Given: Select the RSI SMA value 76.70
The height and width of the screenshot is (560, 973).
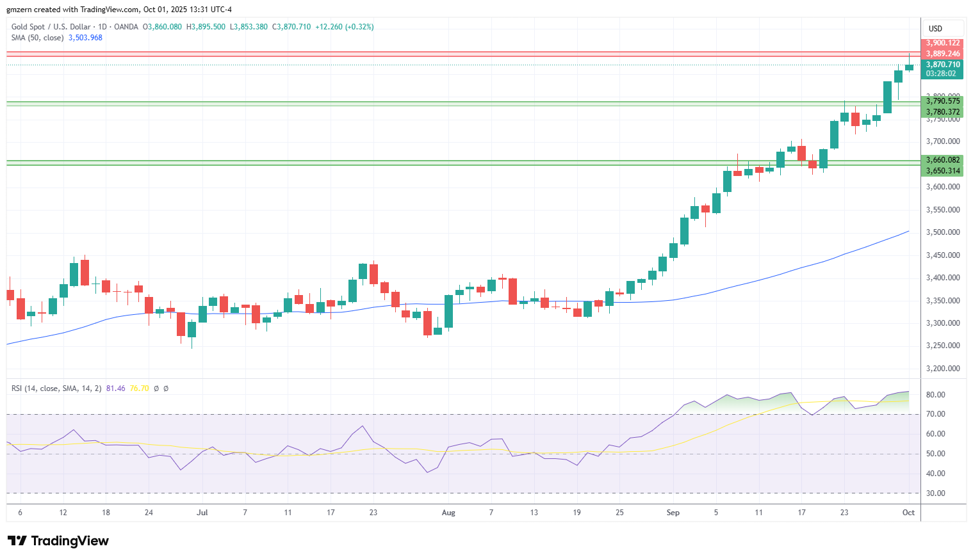Looking at the screenshot, I should click(x=139, y=388).
